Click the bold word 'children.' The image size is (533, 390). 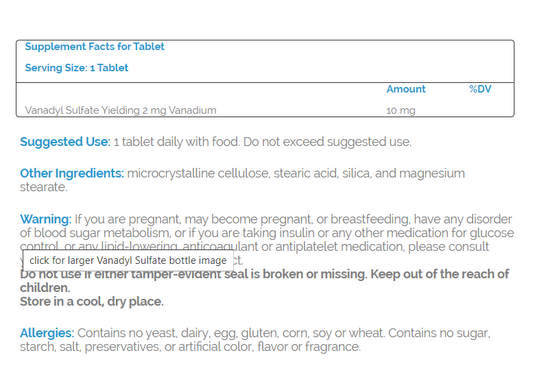pos(45,288)
